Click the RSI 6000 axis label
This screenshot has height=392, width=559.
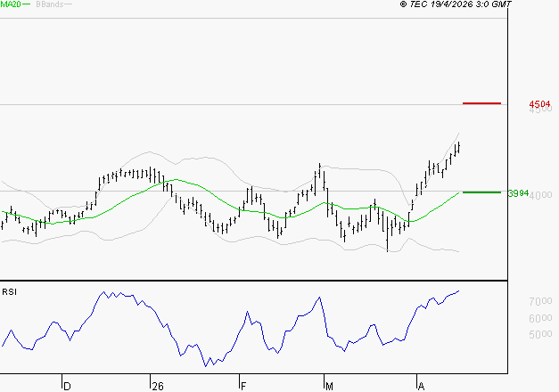point(540,318)
